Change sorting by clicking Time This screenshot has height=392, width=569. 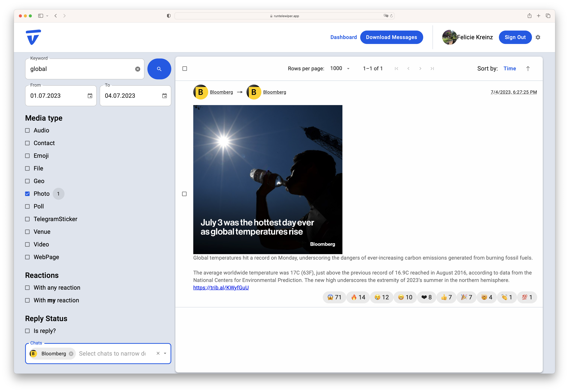pos(509,69)
